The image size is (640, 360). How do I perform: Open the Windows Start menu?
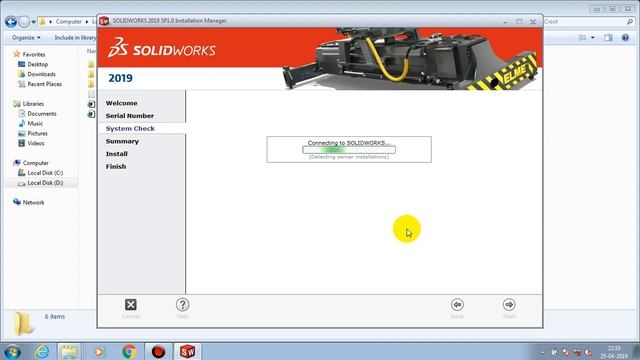pyautogui.click(x=12, y=351)
